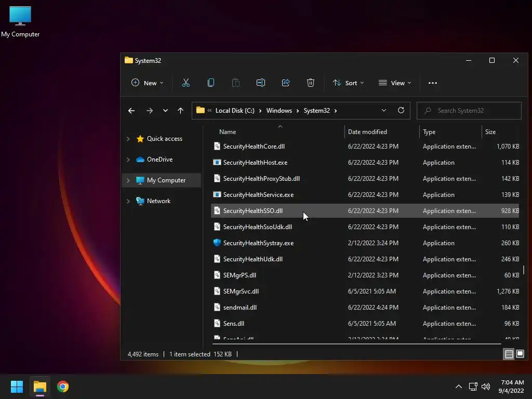Go forward with the right arrow
This screenshot has width=532, height=399.
click(x=149, y=111)
